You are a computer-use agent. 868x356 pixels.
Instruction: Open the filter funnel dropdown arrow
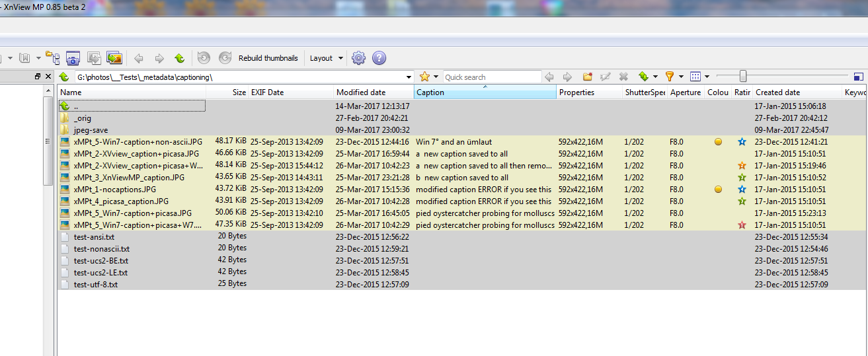pyautogui.click(x=681, y=77)
